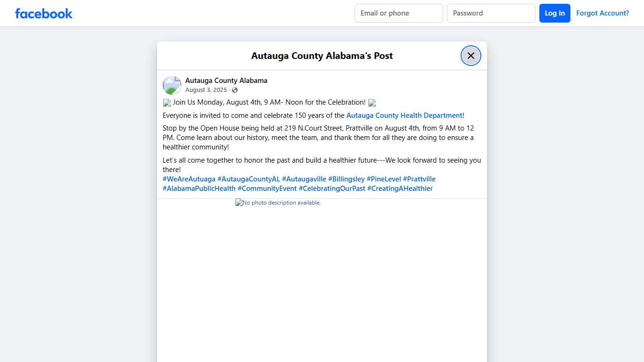Close the post dialog with X

(471, 56)
